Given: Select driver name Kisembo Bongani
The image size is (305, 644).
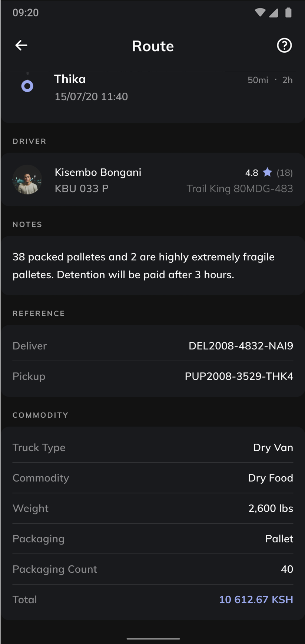Looking at the screenshot, I should coord(98,172).
